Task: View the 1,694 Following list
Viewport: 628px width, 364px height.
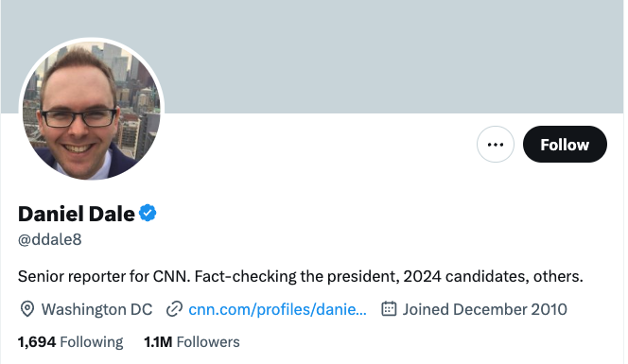Action: coord(71,342)
